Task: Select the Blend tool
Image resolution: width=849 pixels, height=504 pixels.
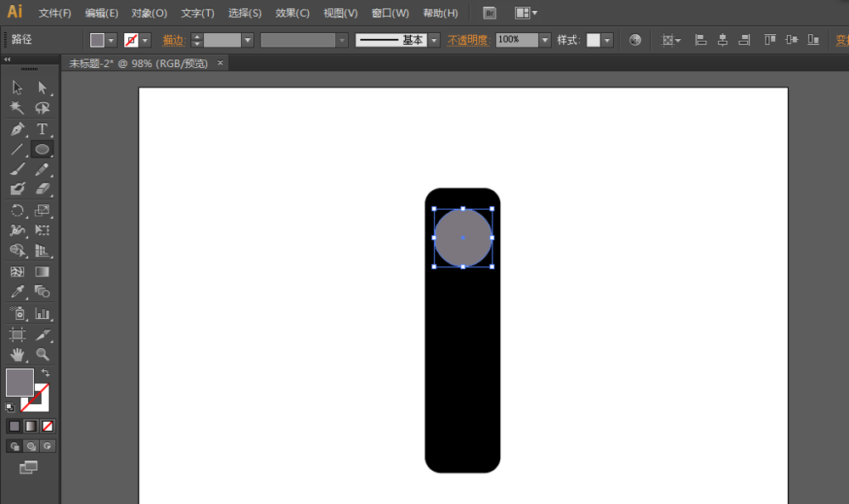Action: coord(42,292)
